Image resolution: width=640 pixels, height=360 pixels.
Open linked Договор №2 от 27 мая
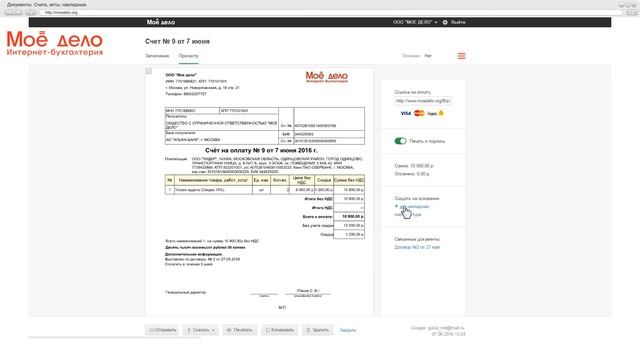click(x=417, y=247)
